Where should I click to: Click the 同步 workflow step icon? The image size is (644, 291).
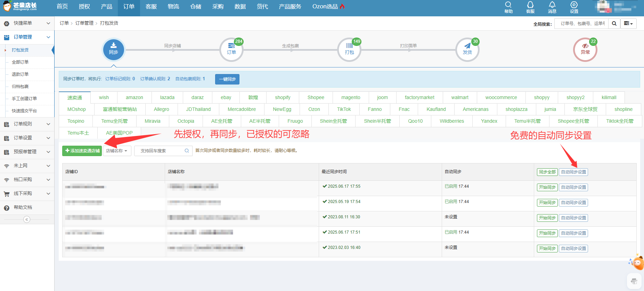[114, 50]
